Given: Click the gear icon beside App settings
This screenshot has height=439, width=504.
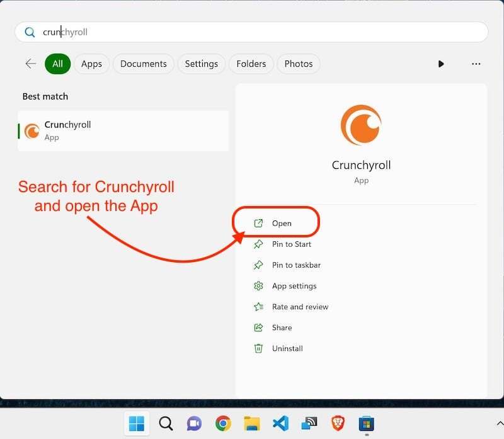Looking at the screenshot, I should (x=258, y=286).
